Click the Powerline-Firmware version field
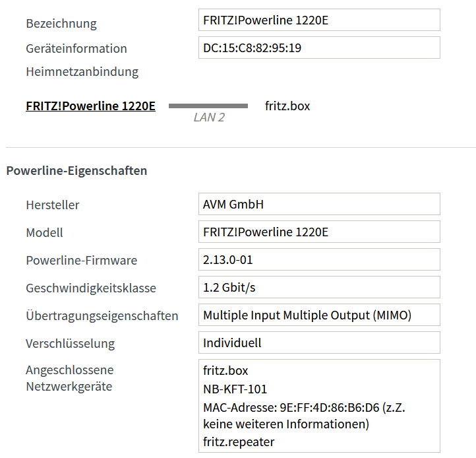 (x=318, y=259)
